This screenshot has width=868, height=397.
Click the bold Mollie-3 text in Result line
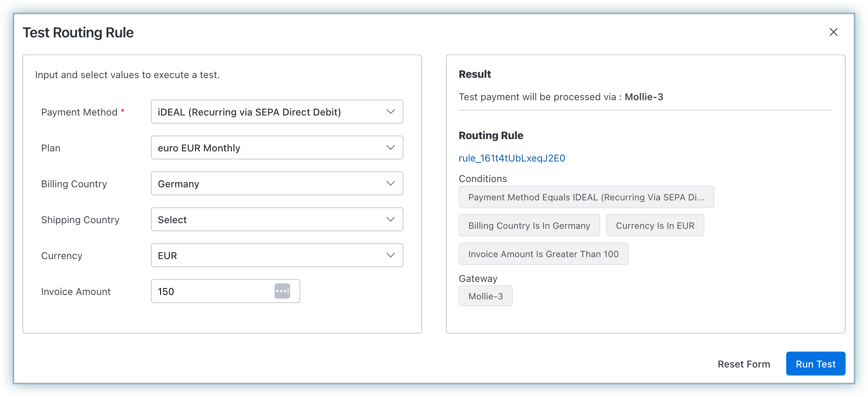(x=644, y=97)
